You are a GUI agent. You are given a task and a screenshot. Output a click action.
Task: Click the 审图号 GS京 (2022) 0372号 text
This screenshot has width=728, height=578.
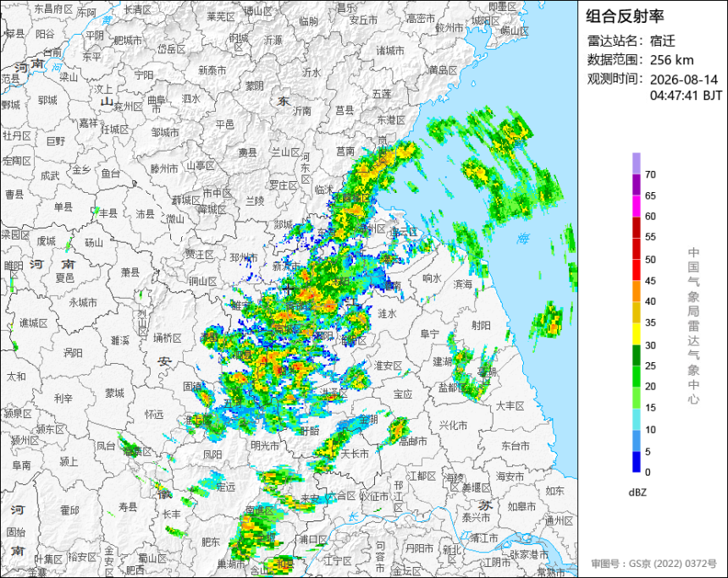654,564
